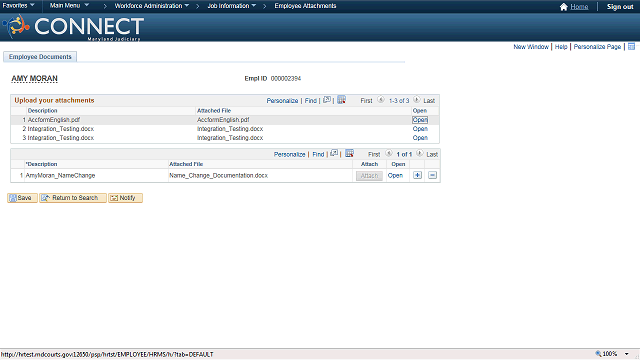Click the Home house icon
The image size is (640, 360).
click(564, 7)
